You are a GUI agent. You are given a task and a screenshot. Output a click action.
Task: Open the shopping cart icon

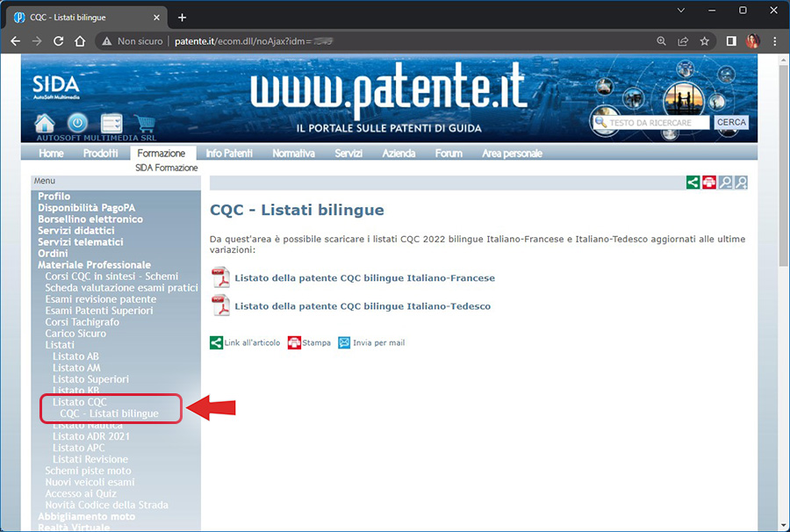tap(144, 124)
